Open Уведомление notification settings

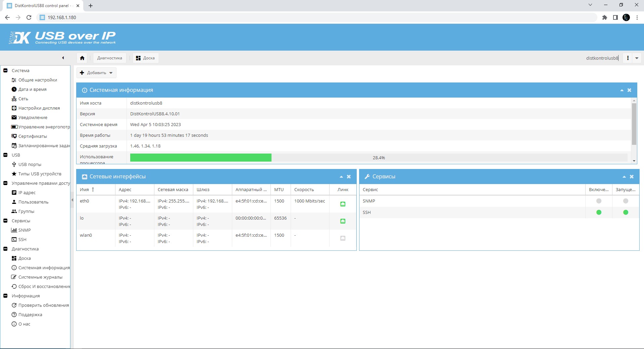[x=33, y=117]
